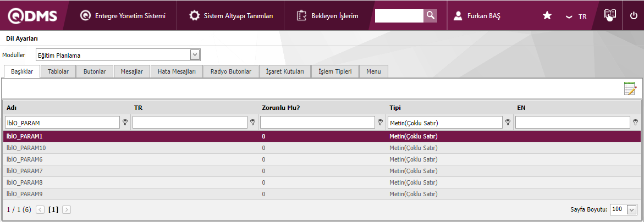This screenshot has width=644, height=222.
Task: Open the TR language selector
Action: click(x=577, y=16)
